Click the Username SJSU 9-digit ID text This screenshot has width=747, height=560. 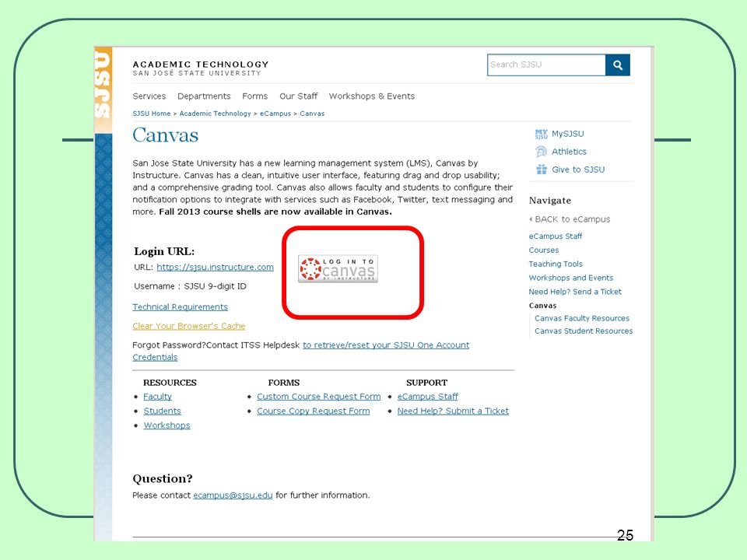pos(190,286)
